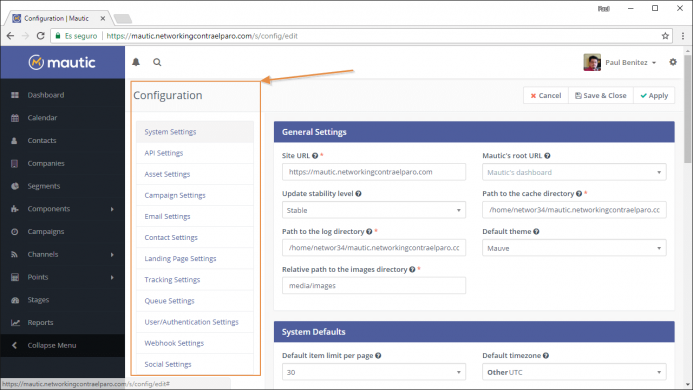Select the System Settings tab
693x390 pixels.
(195, 132)
